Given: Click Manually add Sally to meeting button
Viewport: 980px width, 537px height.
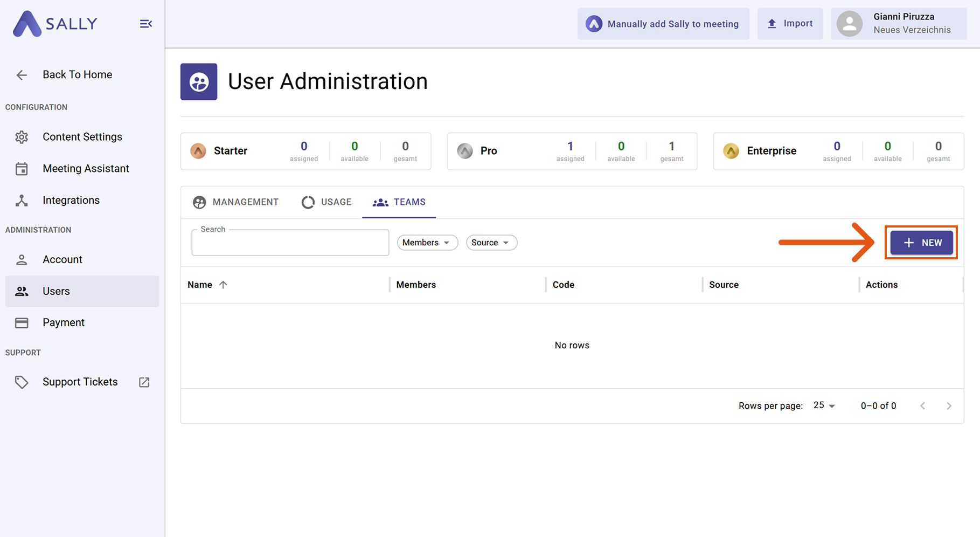Looking at the screenshot, I should pyautogui.click(x=663, y=24).
